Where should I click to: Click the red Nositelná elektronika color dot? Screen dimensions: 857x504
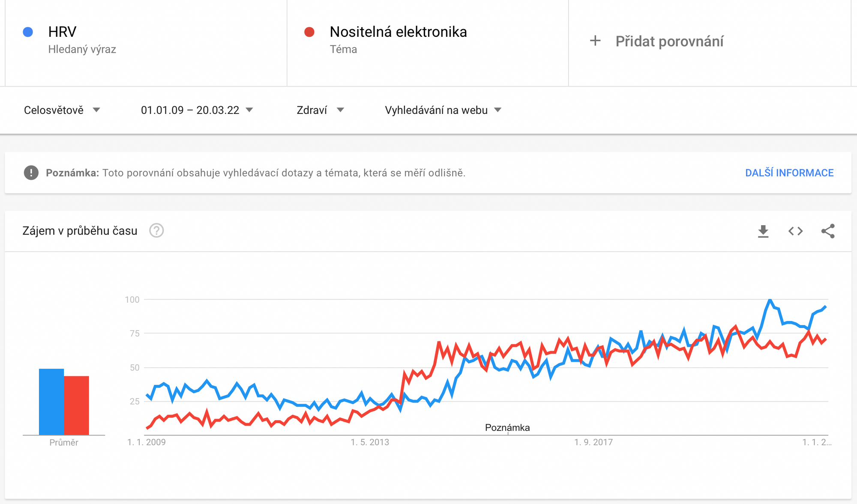309,32
